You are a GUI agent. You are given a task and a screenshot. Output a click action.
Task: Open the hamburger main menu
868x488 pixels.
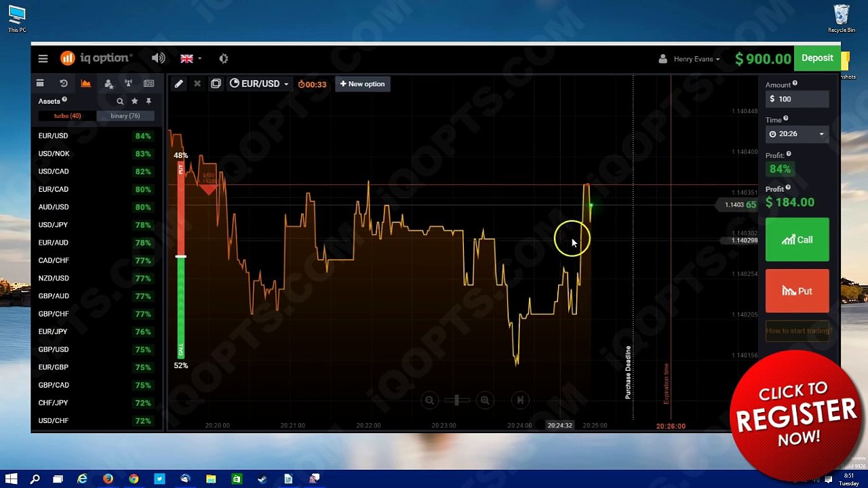click(x=43, y=58)
